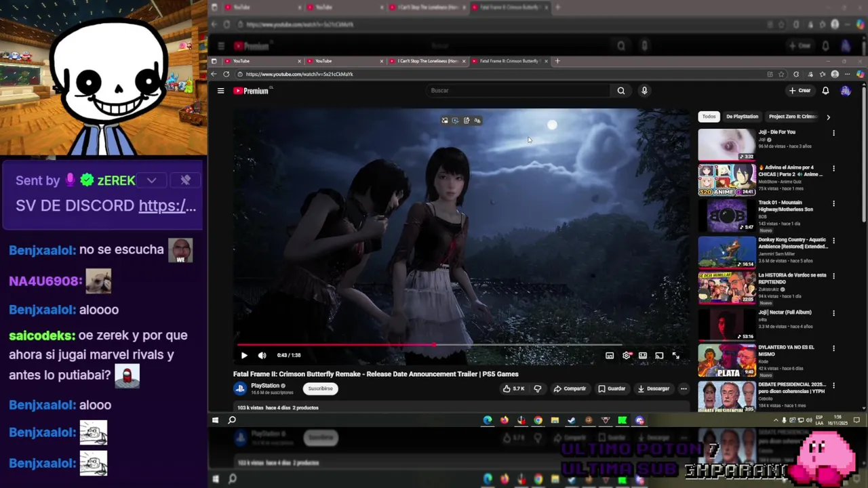Download the video with Descargar
The width and height of the screenshot is (868, 488).
coord(654,389)
